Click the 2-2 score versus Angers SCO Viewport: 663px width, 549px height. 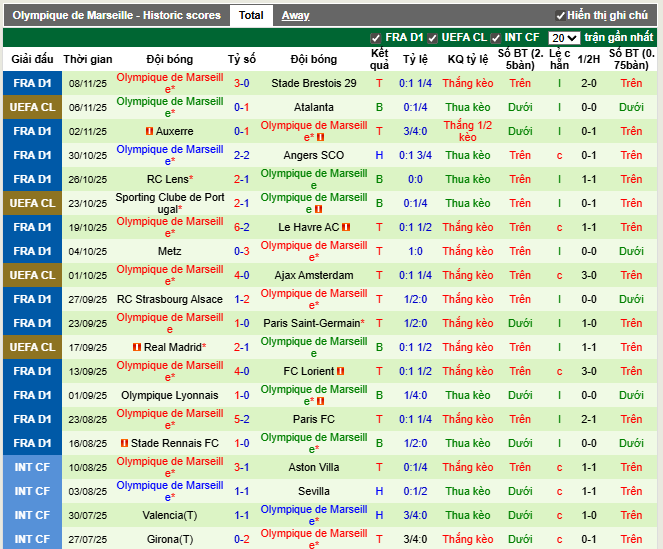[x=241, y=155]
